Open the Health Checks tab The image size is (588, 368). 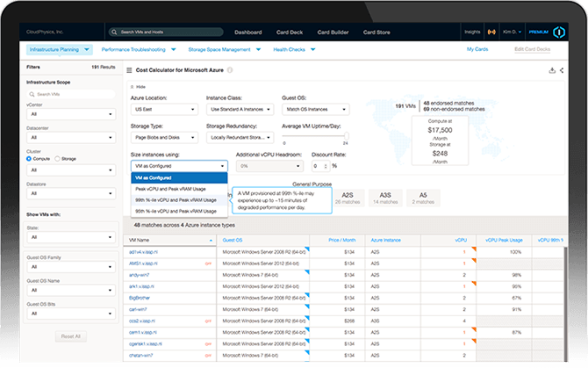[294, 49]
